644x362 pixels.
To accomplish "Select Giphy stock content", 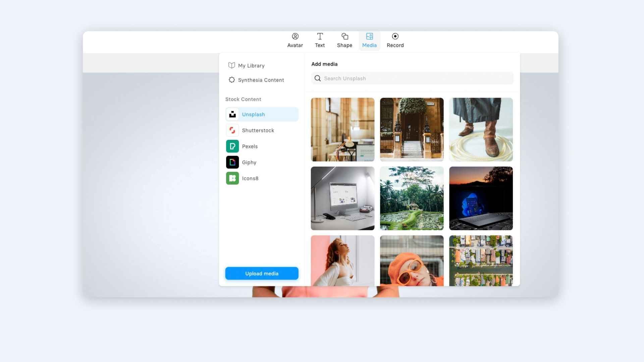I will point(261,162).
